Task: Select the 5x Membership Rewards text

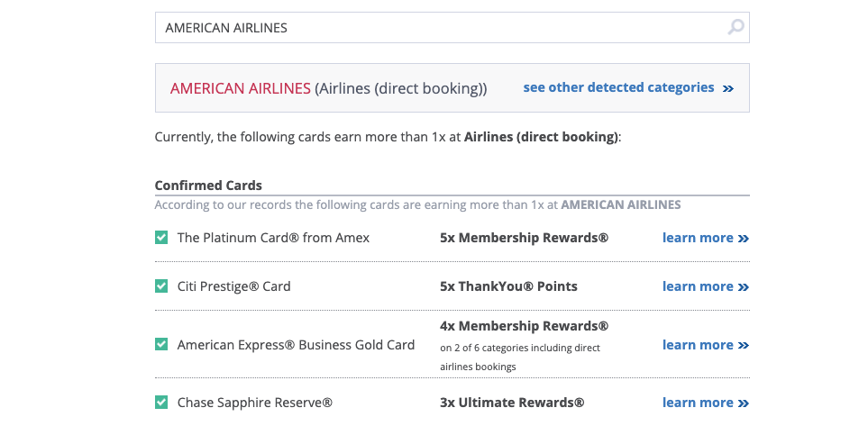Action: point(525,238)
